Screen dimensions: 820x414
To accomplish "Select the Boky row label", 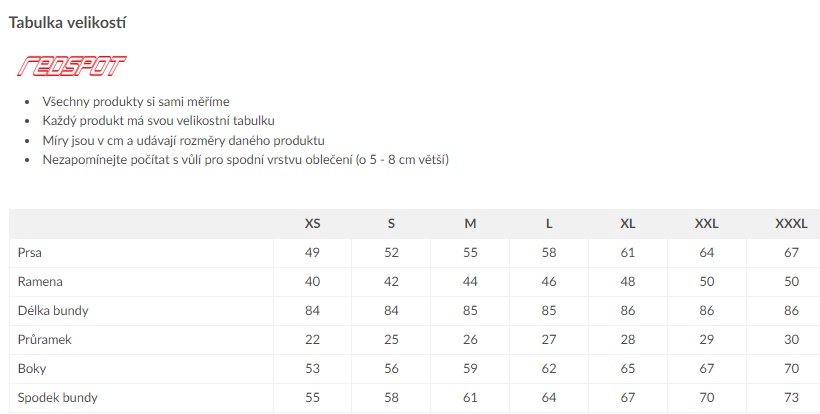I will 32,369.
